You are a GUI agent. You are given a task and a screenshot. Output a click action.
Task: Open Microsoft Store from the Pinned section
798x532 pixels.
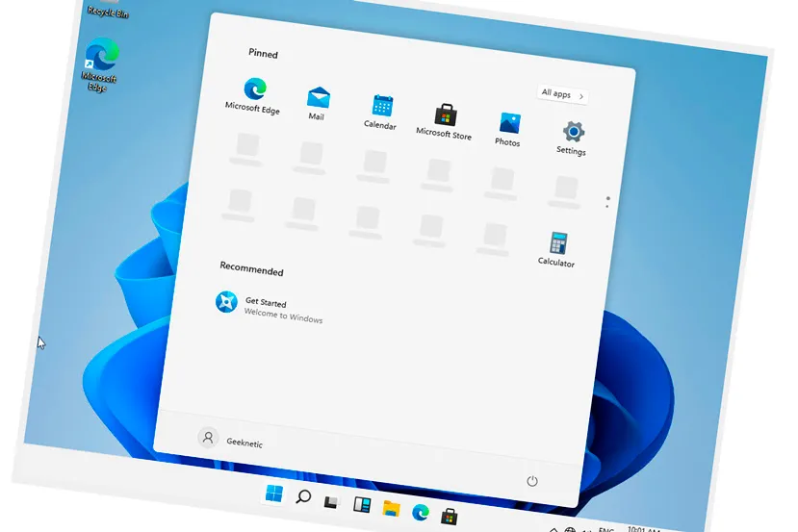click(x=445, y=121)
